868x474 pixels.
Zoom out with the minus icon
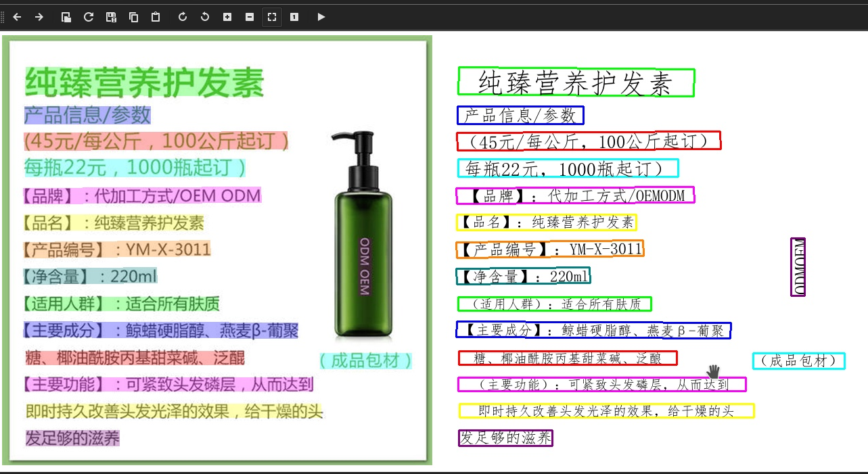click(x=250, y=17)
